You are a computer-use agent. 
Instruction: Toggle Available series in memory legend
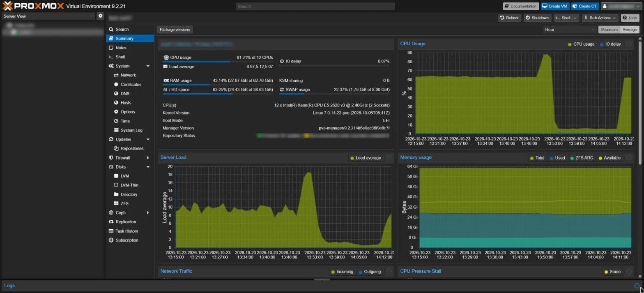pyautogui.click(x=609, y=158)
